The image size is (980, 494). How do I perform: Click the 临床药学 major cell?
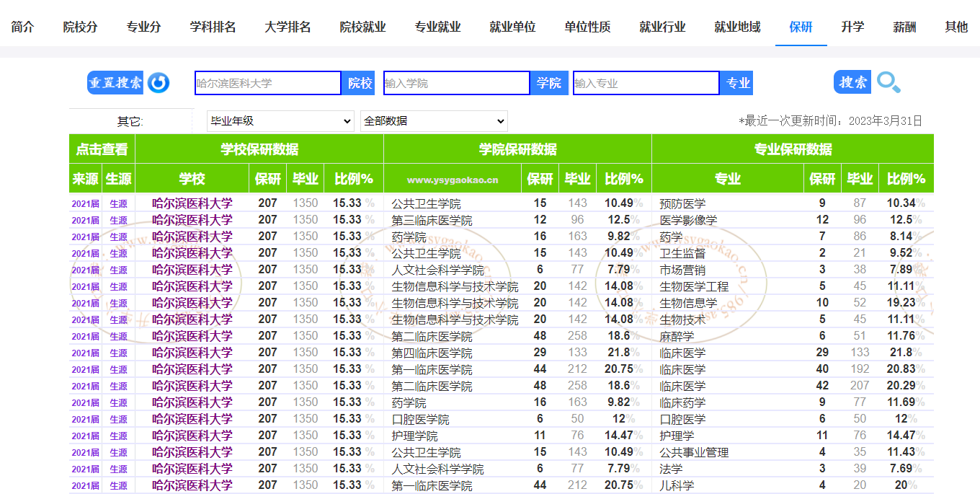coord(683,403)
